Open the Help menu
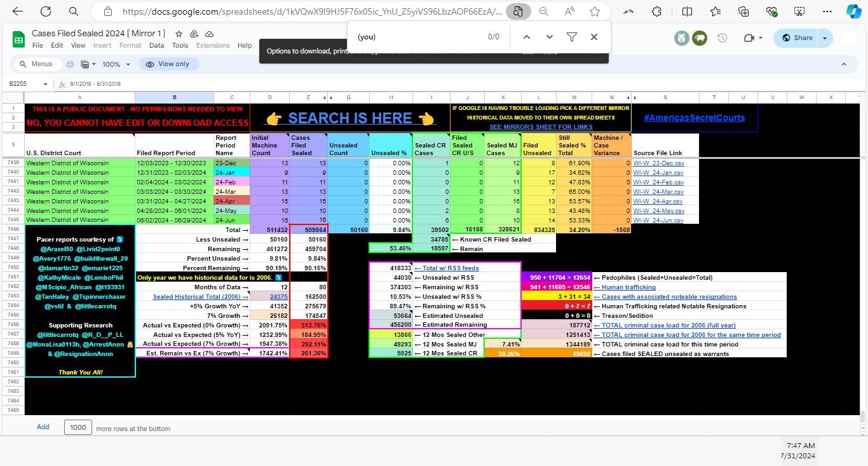 pos(245,45)
